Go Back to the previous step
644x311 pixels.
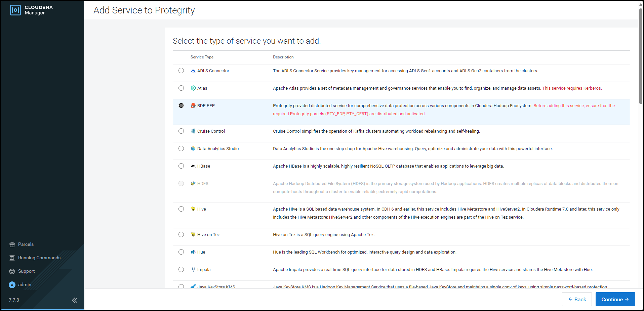577,299
